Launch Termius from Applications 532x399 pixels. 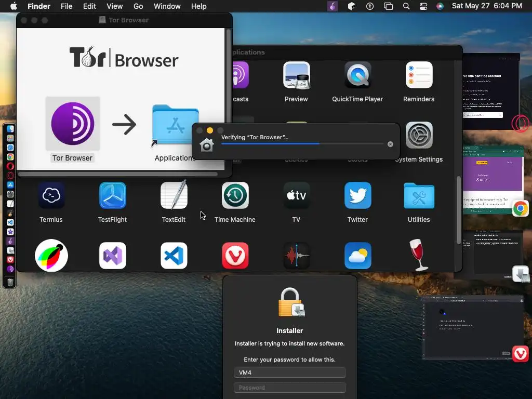point(51,195)
